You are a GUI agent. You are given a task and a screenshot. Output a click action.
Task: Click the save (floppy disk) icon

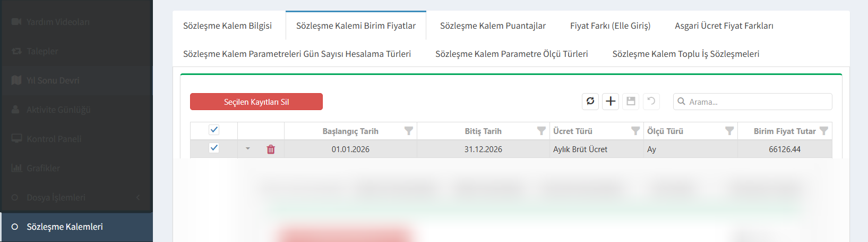(x=631, y=102)
